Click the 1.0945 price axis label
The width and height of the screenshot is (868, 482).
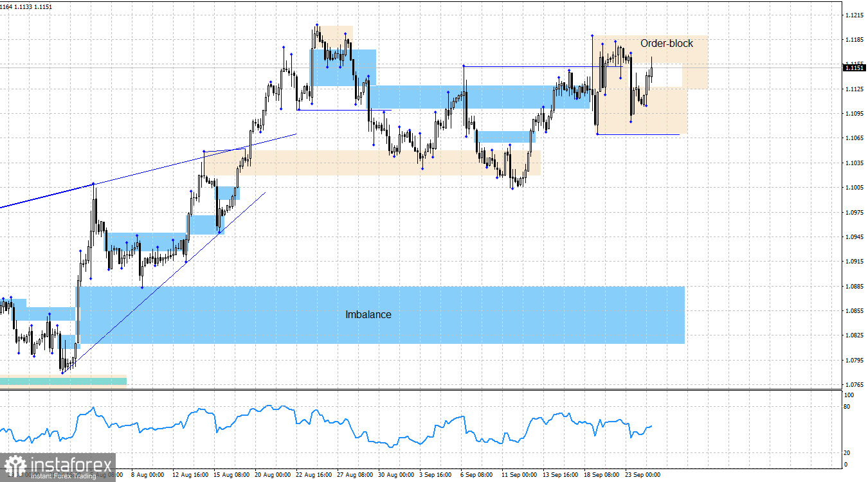(854, 237)
